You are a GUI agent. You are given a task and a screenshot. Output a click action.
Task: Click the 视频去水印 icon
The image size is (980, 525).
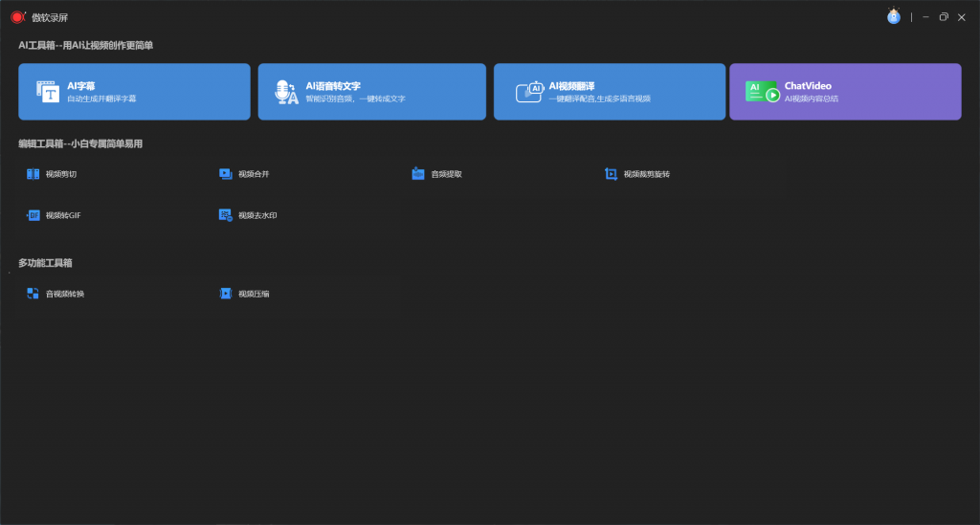coord(226,215)
